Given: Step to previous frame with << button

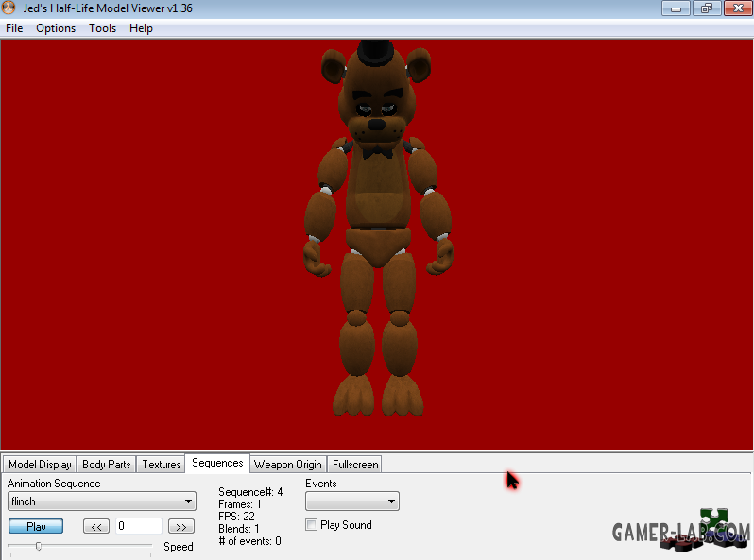Looking at the screenshot, I should (x=96, y=526).
